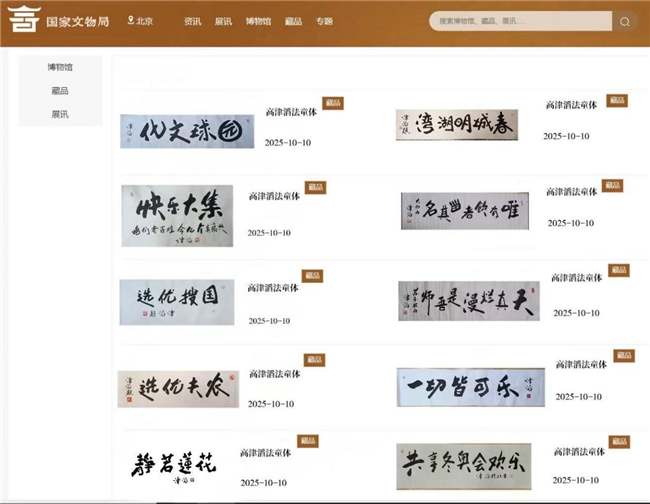Go to 博物馆 in the top navigation
This screenshot has width=650, height=504.
(x=258, y=21)
